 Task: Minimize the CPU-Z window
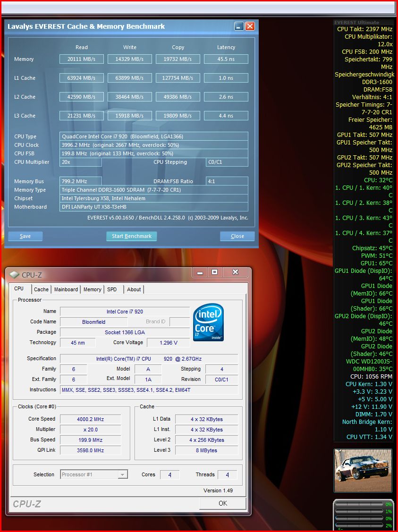point(200,272)
